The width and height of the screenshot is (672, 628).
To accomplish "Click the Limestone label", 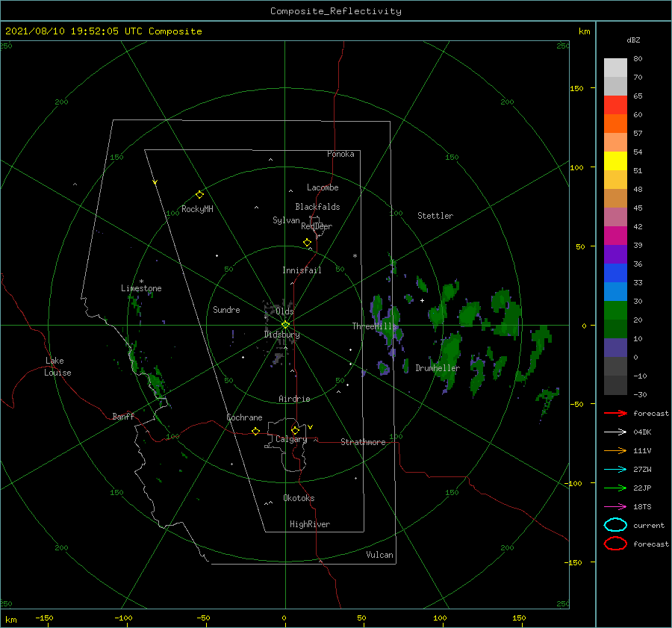I will (141, 288).
